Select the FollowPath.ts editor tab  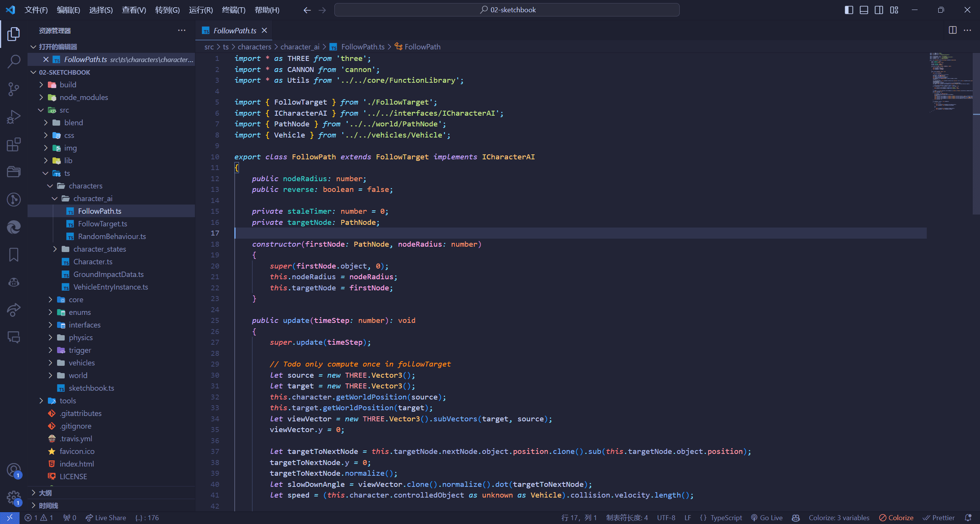234,30
